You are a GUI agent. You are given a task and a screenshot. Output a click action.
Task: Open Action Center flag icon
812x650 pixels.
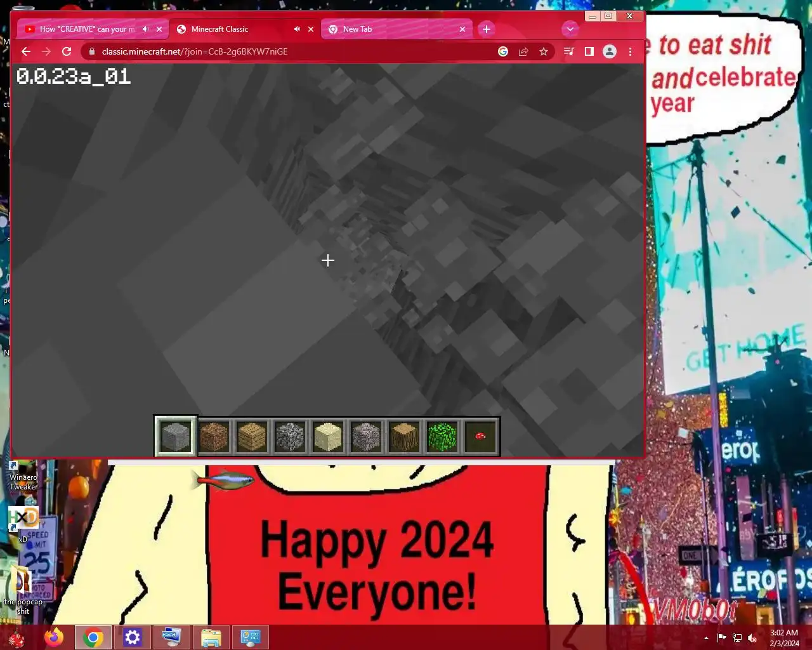tap(722, 638)
